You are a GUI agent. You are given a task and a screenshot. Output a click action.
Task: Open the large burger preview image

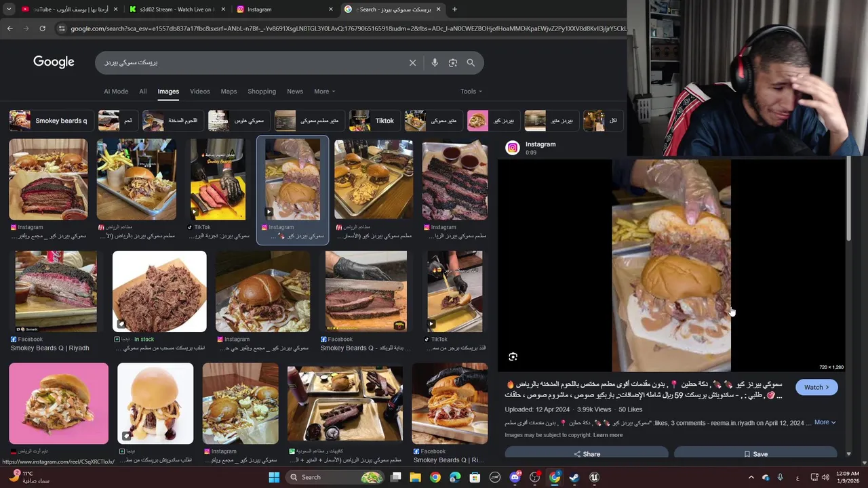671,266
